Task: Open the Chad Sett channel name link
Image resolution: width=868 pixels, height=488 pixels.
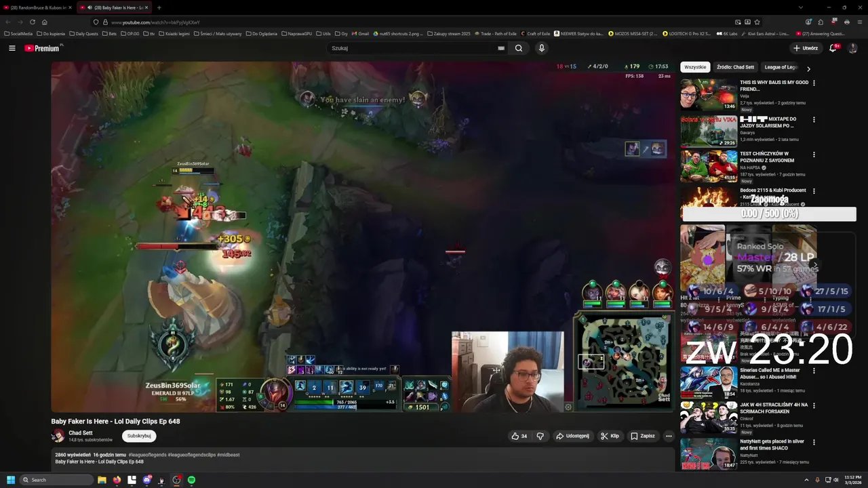Action: [x=81, y=432]
